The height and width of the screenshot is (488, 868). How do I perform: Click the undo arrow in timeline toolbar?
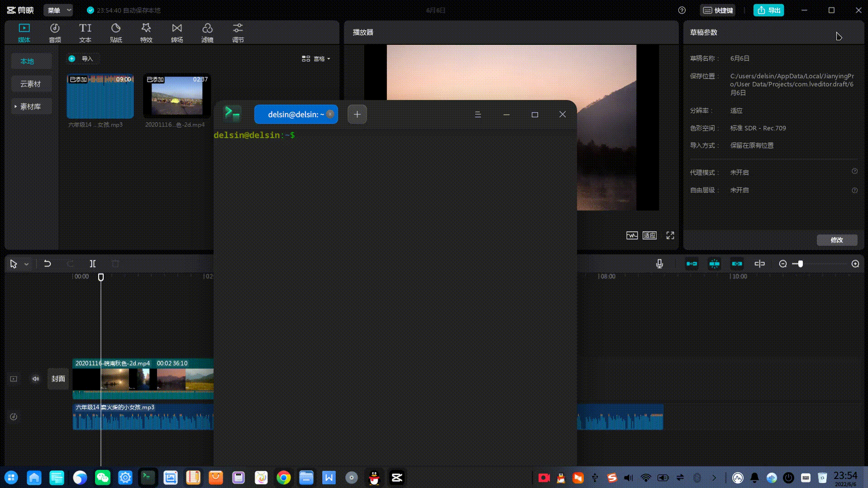tap(48, 264)
